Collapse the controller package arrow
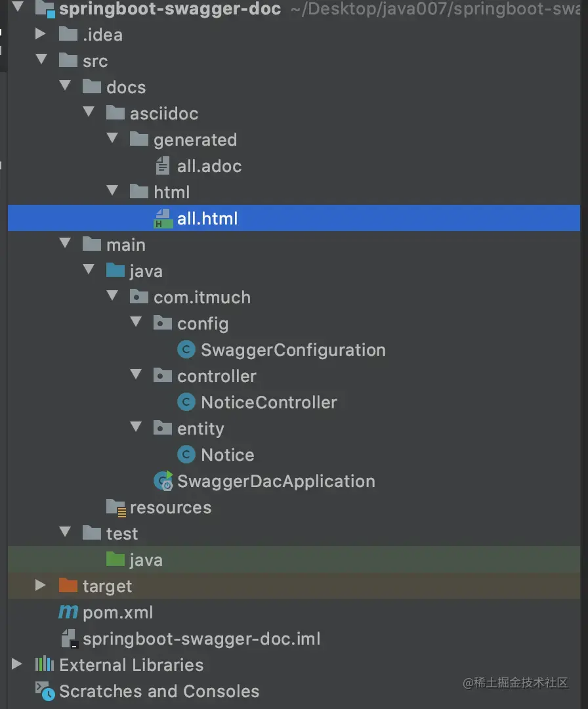Screen dimensions: 588x709 136,376
